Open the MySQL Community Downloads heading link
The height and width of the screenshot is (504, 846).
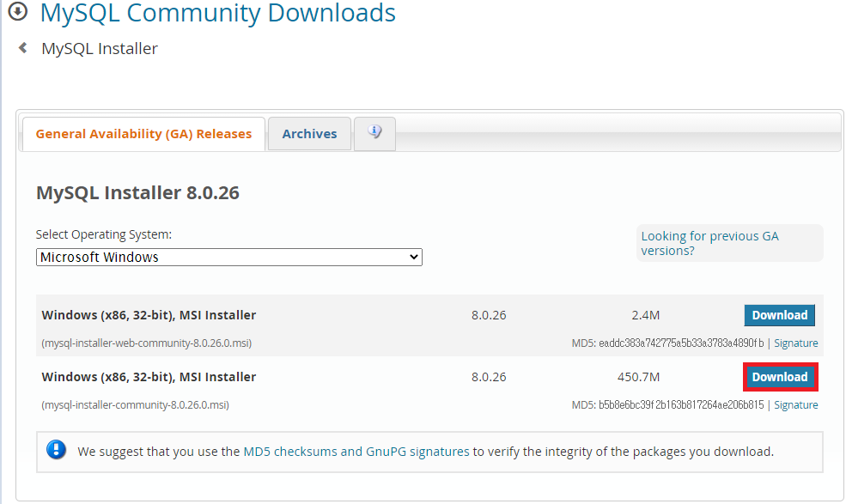217,13
